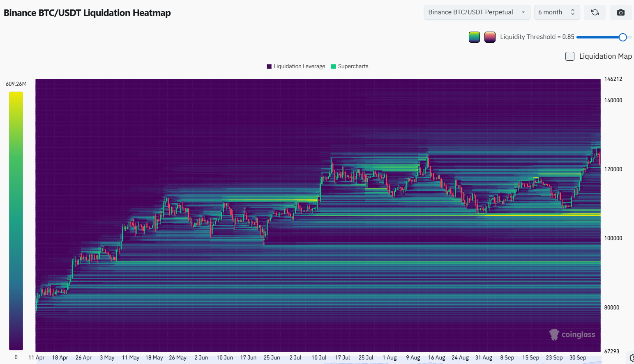Click the purple Liquidation Leverage legend square
The width and height of the screenshot is (634, 364).
[x=269, y=66]
